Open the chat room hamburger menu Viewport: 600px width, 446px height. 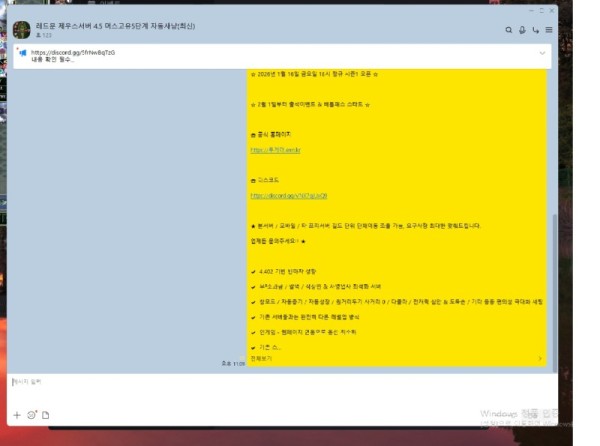tap(549, 30)
